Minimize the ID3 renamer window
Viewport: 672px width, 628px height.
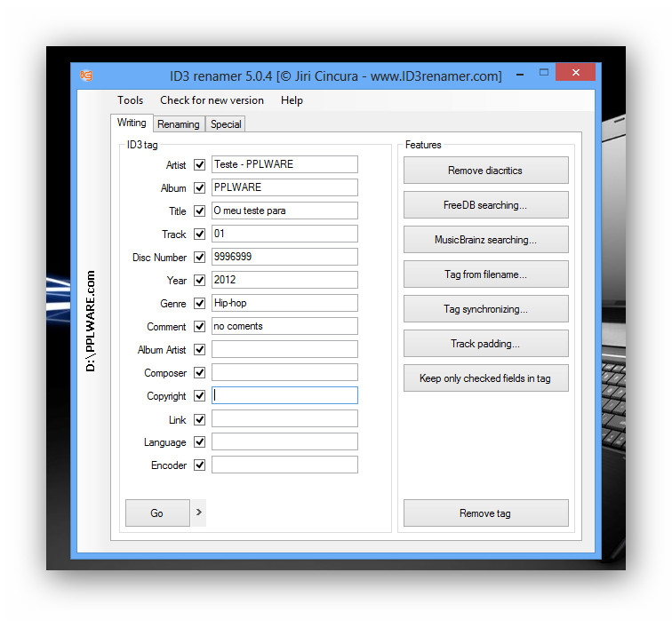pos(520,75)
